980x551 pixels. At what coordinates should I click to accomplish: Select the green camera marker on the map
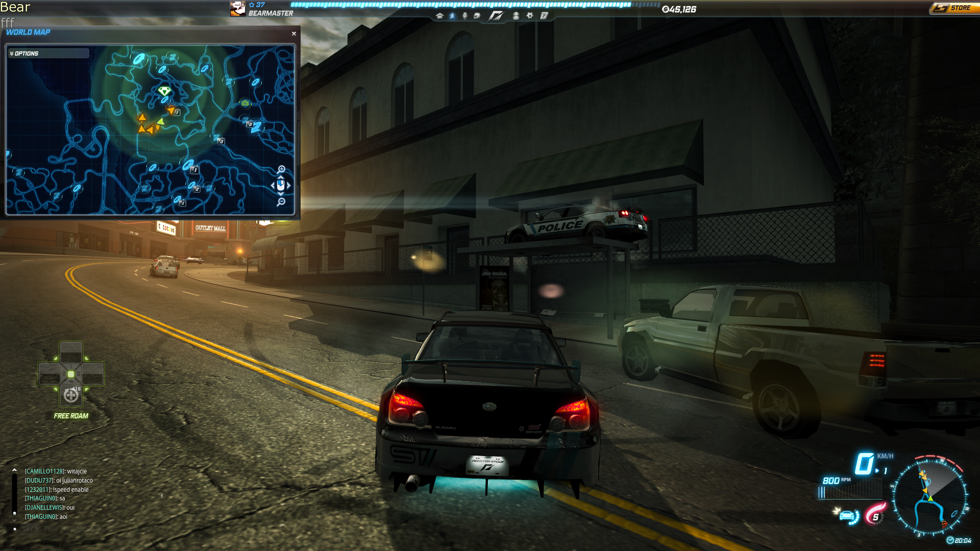(x=246, y=103)
